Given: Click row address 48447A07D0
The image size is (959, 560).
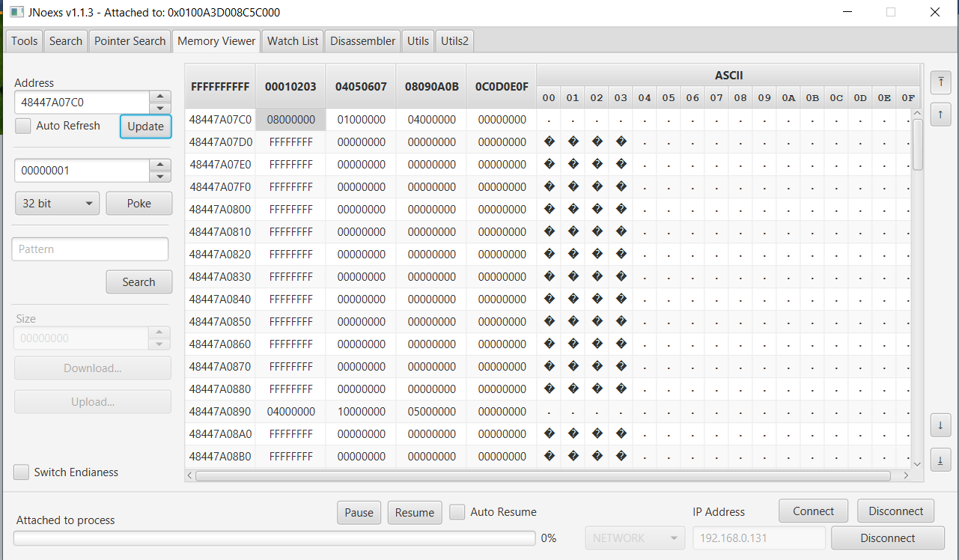Looking at the screenshot, I should (220, 142).
